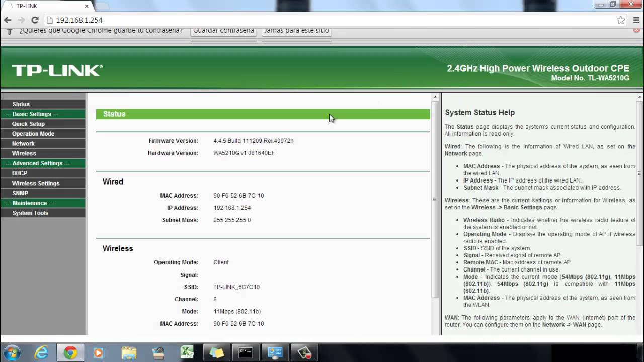Click firmware version value 4.4.5 Build 111209
The height and width of the screenshot is (362, 644).
253,141
